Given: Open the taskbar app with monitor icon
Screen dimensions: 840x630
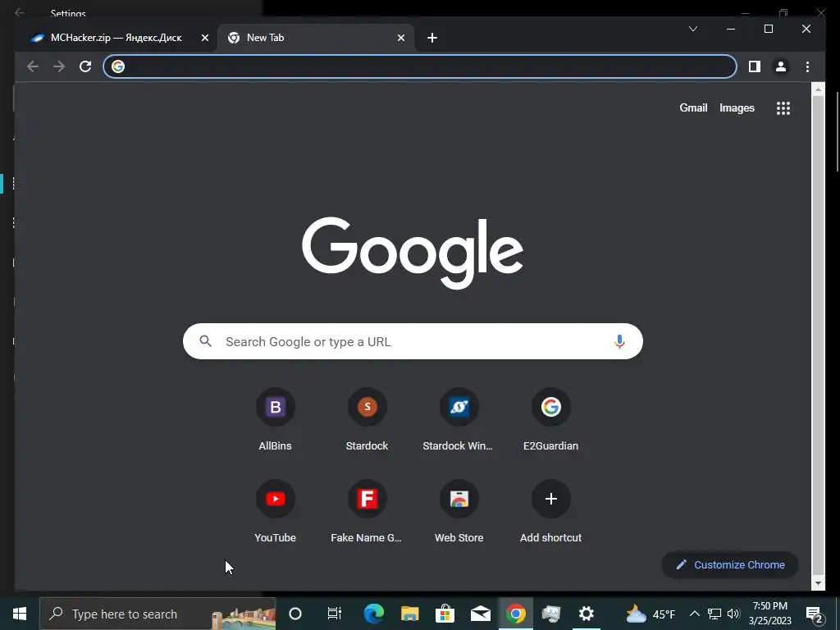Looking at the screenshot, I should [550, 614].
